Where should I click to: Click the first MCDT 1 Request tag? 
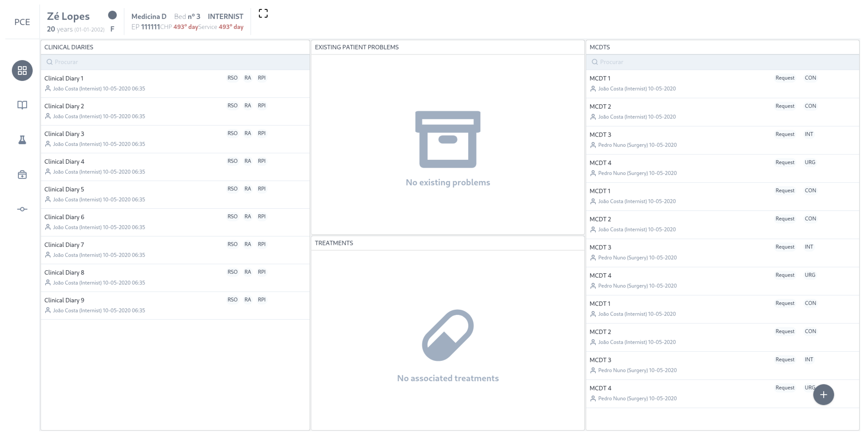tap(785, 78)
